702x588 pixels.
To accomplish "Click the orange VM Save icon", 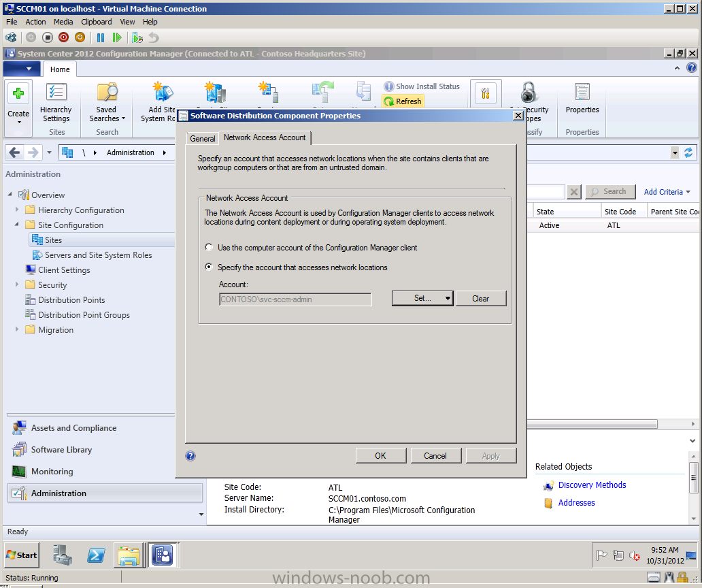I will (x=80, y=37).
